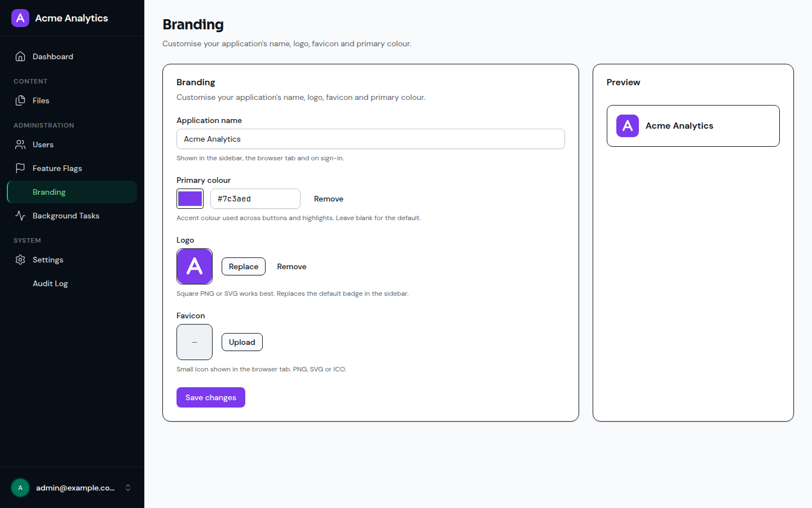Open the Audit Log page

point(72,283)
